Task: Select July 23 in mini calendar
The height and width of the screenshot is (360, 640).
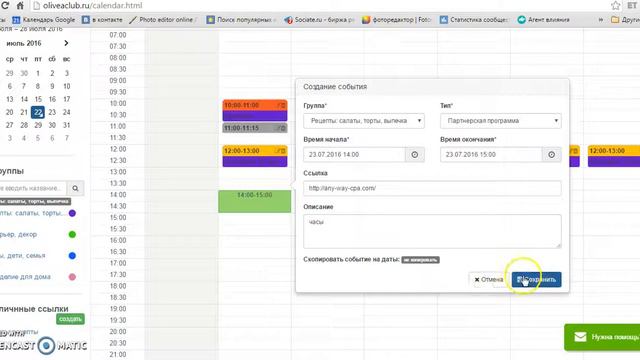Action: (52, 112)
